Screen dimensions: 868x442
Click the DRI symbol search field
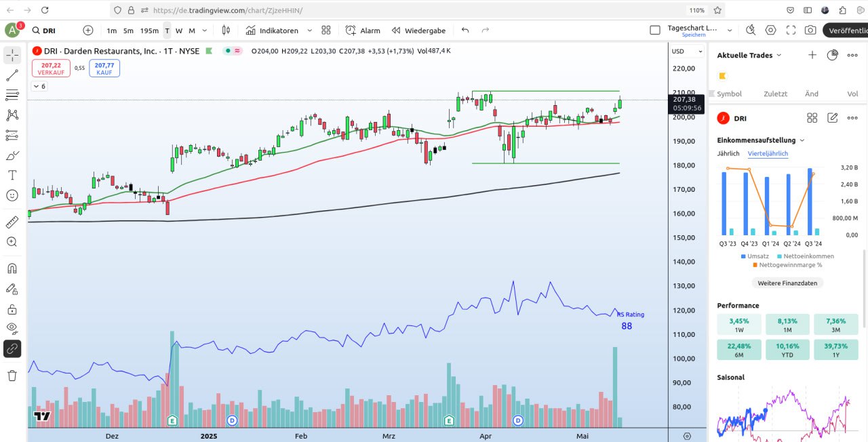(54, 31)
